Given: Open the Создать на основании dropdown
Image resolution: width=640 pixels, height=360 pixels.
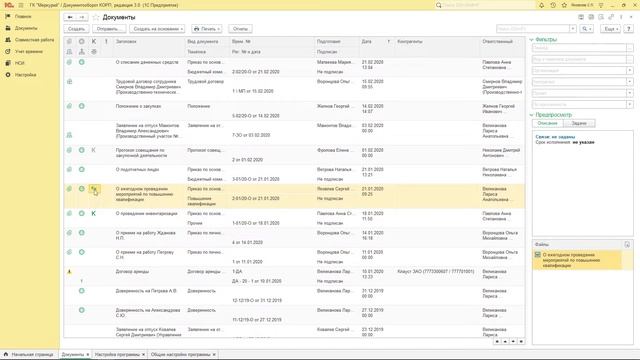Looking at the screenshot, I should (x=158, y=29).
